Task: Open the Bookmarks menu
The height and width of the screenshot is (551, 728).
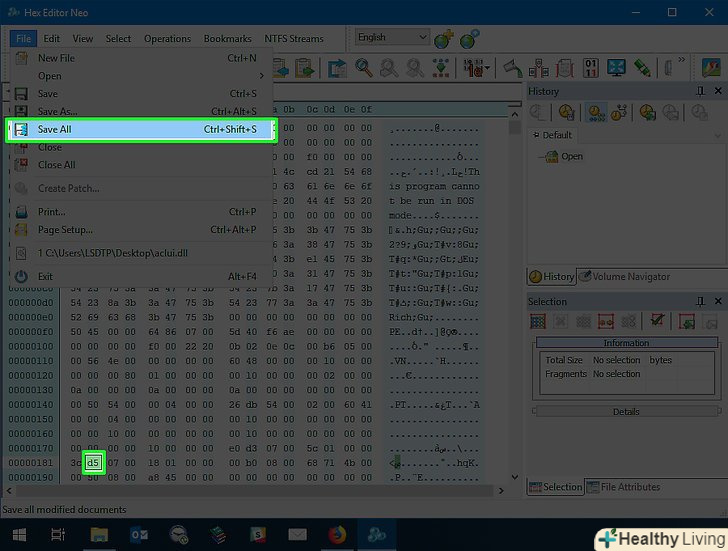Action: (x=228, y=39)
